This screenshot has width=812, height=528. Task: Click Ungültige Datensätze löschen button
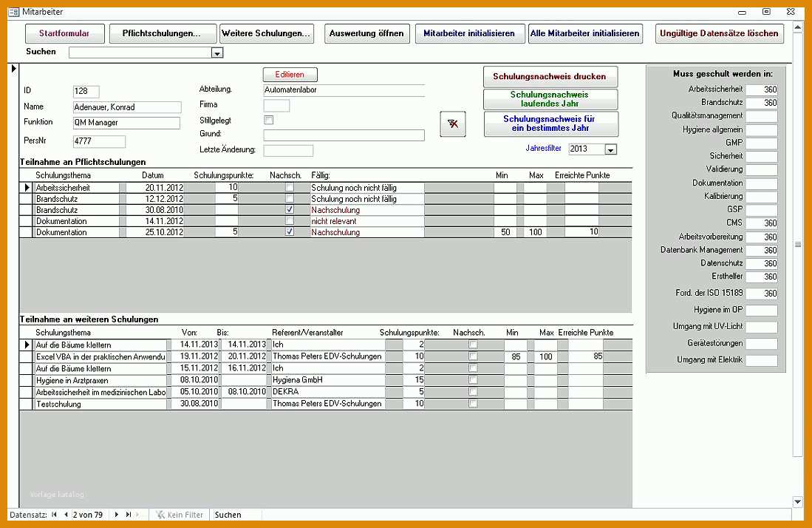point(720,33)
